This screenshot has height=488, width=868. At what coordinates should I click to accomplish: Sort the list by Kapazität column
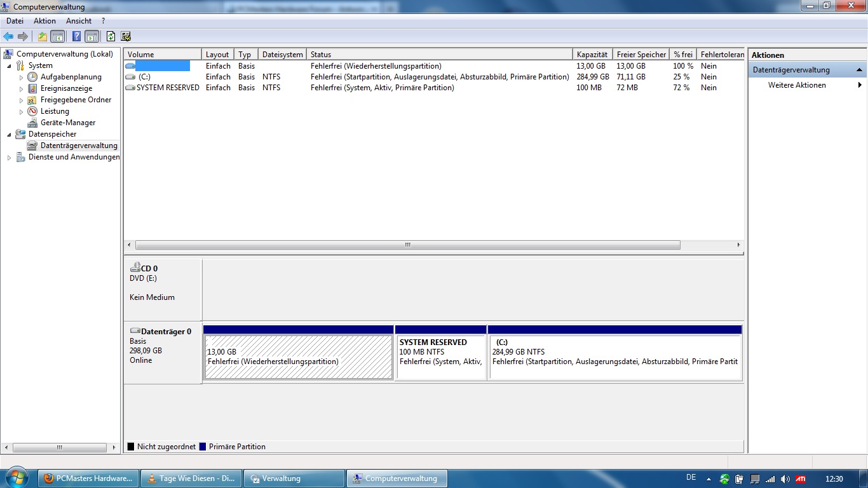[592, 55]
